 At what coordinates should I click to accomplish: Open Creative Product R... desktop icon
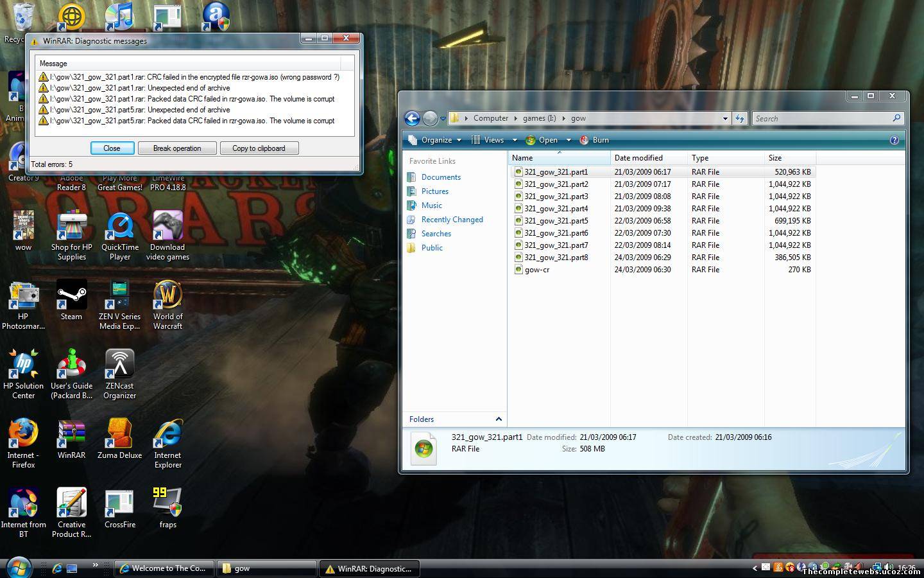point(71,512)
